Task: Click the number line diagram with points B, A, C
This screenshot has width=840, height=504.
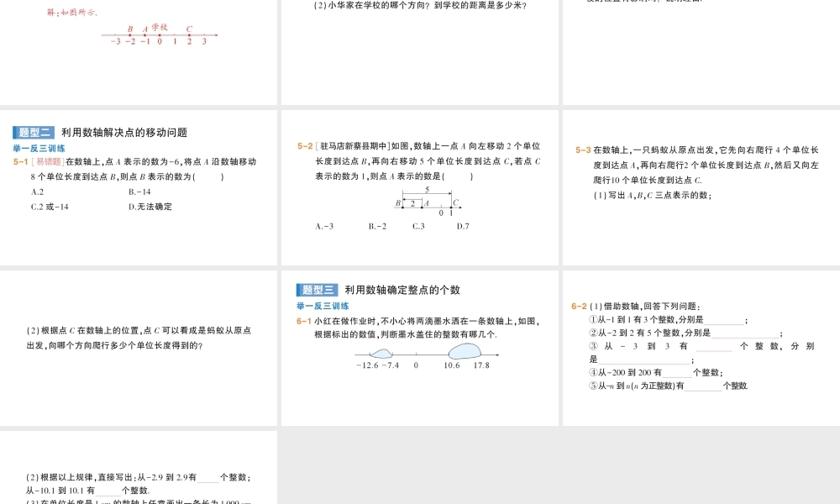Action: [428, 202]
